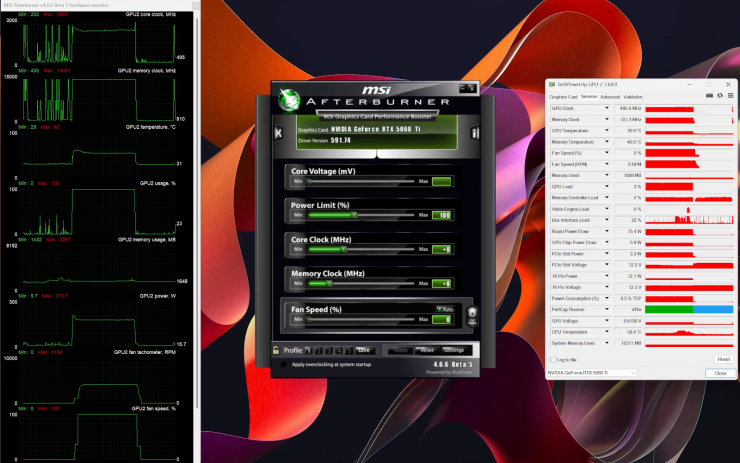Select profile slot 1 in Afterburner
Image resolution: width=740 pixels, height=463 pixels.
tap(307, 350)
